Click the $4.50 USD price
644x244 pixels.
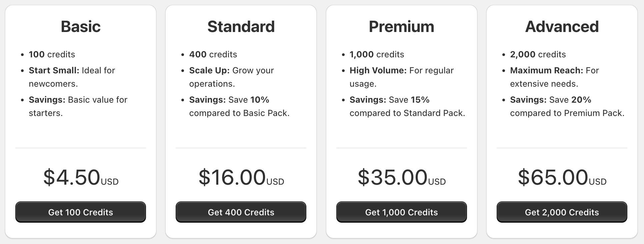click(81, 177)
